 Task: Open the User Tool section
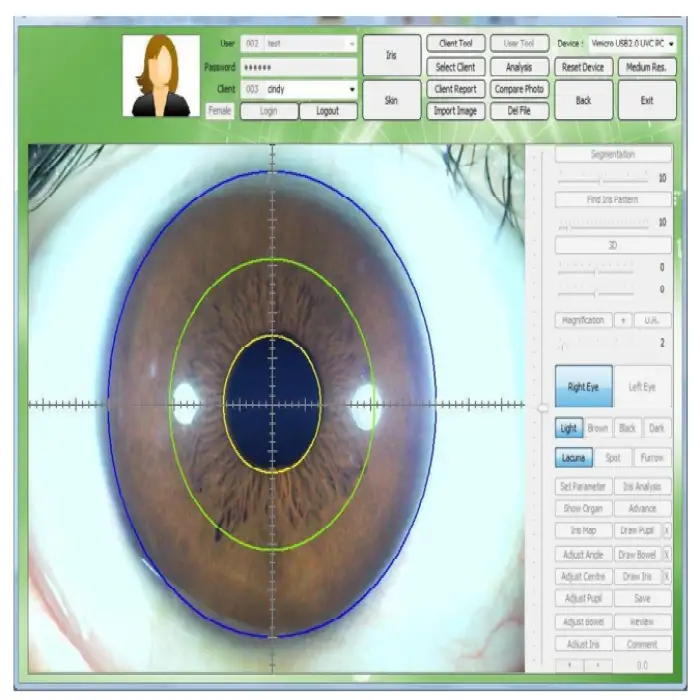click(x=519, y=43)
